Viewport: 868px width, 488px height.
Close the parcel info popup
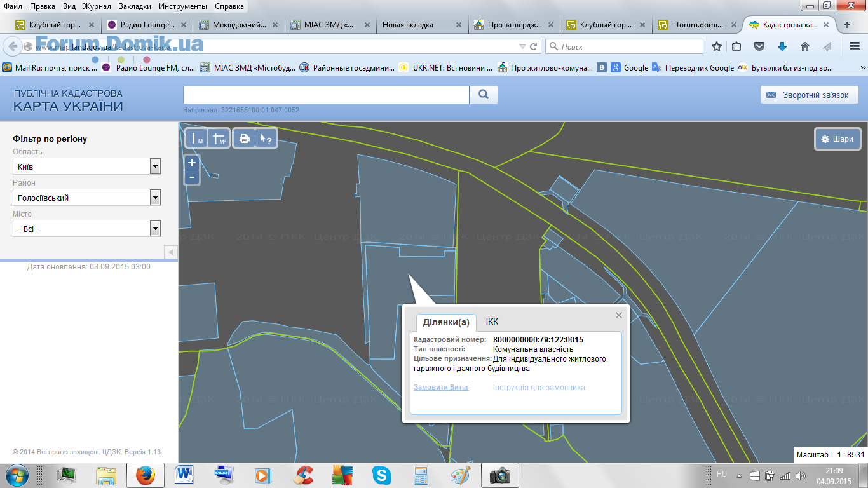click(619, 315)
